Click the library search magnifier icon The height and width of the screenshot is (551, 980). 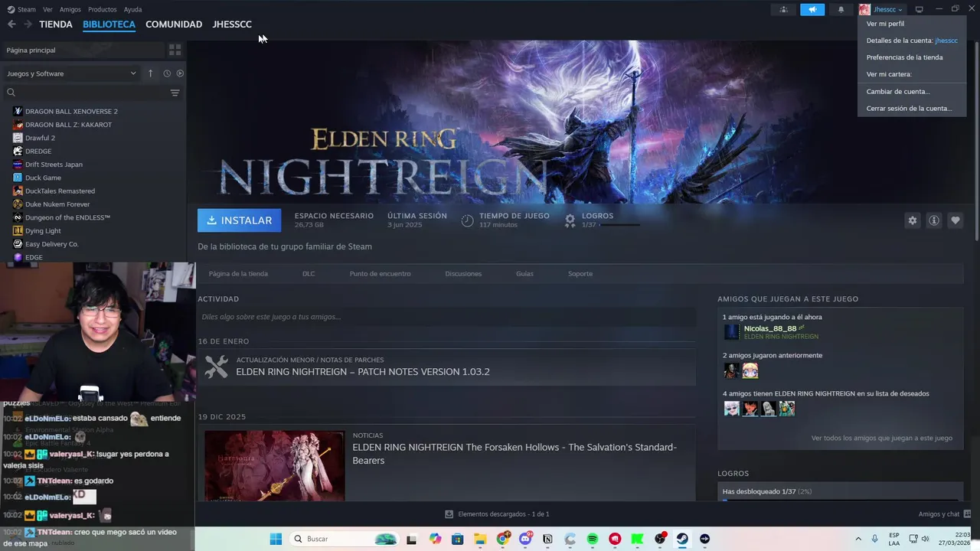tap(11, 93)
